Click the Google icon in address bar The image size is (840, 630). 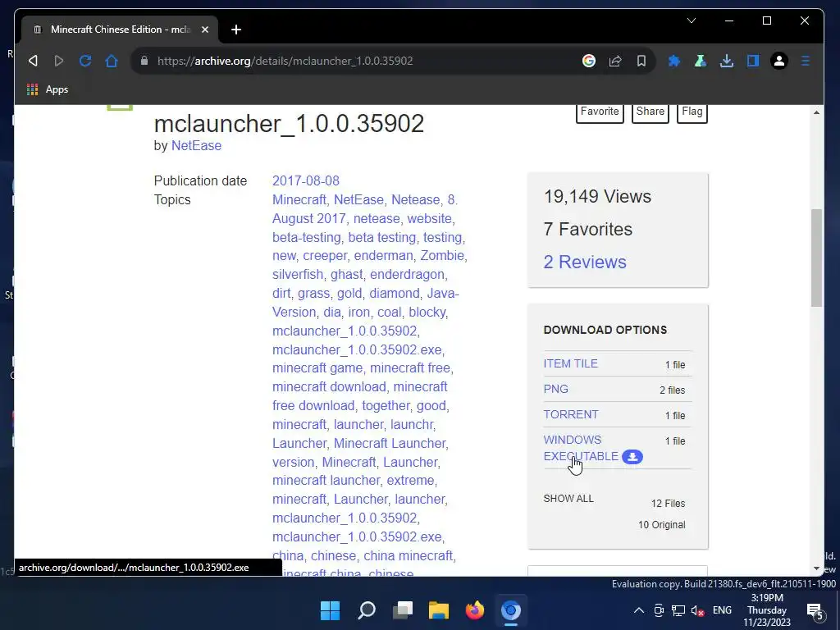[x=589, y=61]
